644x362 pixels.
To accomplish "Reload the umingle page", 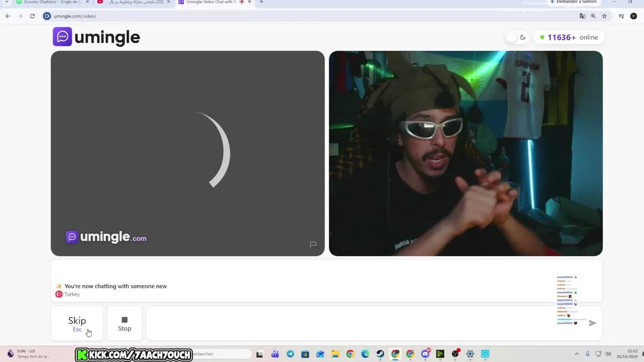I will point(32,16).
